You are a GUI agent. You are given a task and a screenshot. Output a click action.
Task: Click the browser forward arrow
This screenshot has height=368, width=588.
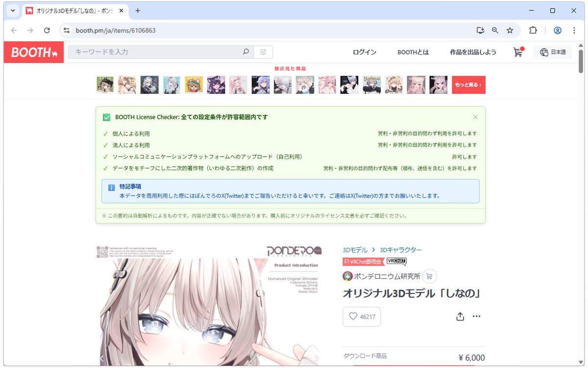(x=30, y=30)
